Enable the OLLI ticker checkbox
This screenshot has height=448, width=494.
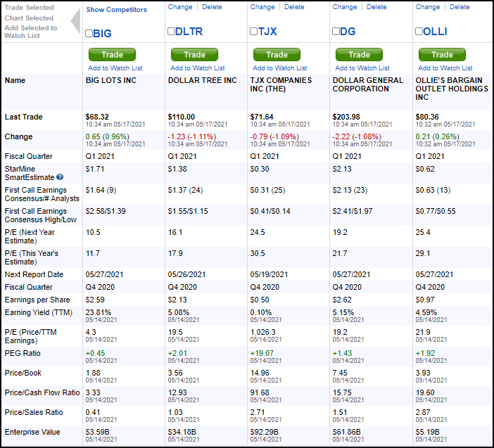tap(419, 31)
